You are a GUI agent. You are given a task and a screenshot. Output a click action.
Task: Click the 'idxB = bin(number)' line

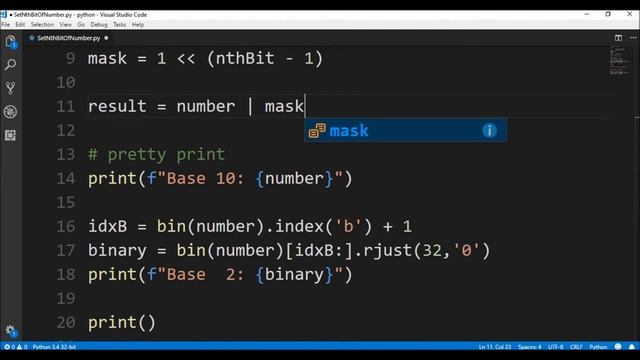tap(250, 227)
